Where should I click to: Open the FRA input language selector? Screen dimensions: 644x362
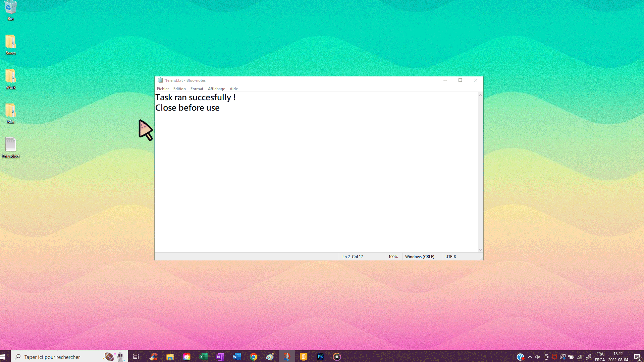(x=600, y=357)
